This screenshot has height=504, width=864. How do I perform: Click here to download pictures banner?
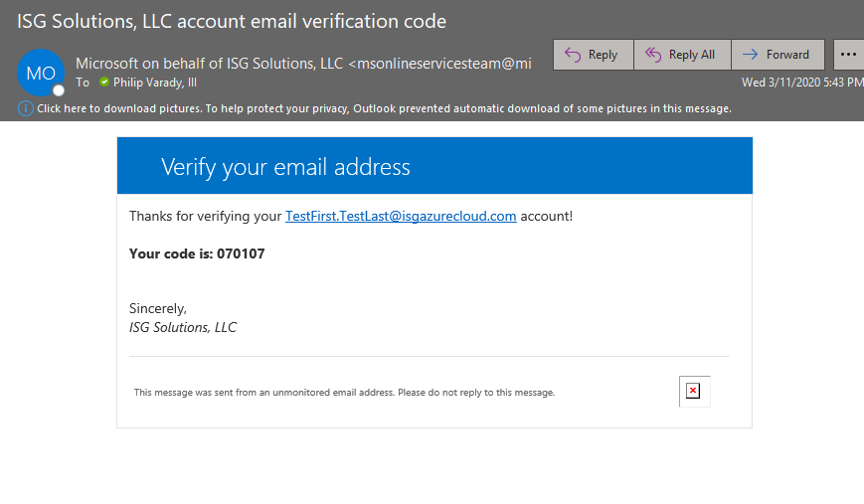point(384,108)
